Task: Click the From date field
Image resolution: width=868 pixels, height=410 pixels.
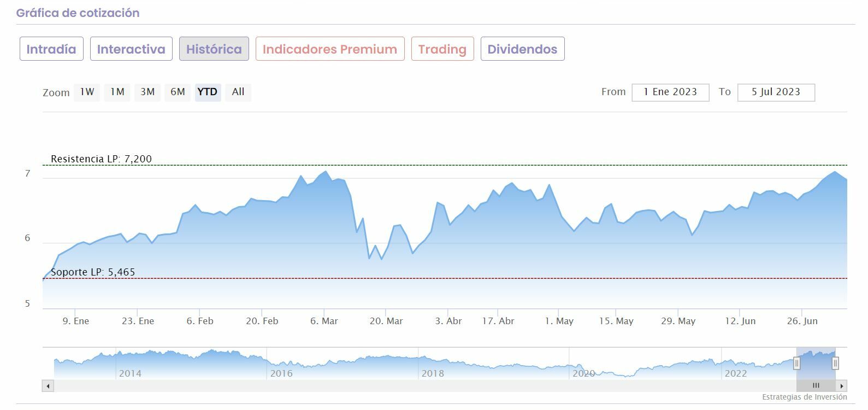Action: click(670, 92)
